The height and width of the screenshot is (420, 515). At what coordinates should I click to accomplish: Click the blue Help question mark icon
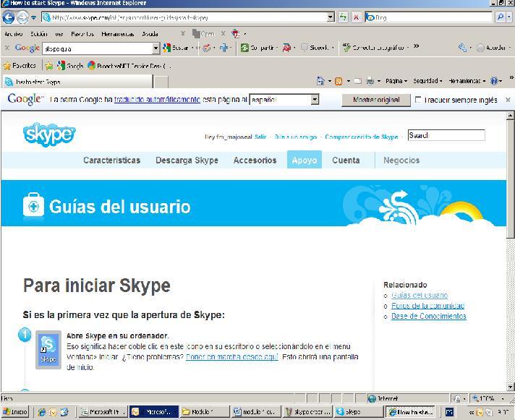coord(494,81)
